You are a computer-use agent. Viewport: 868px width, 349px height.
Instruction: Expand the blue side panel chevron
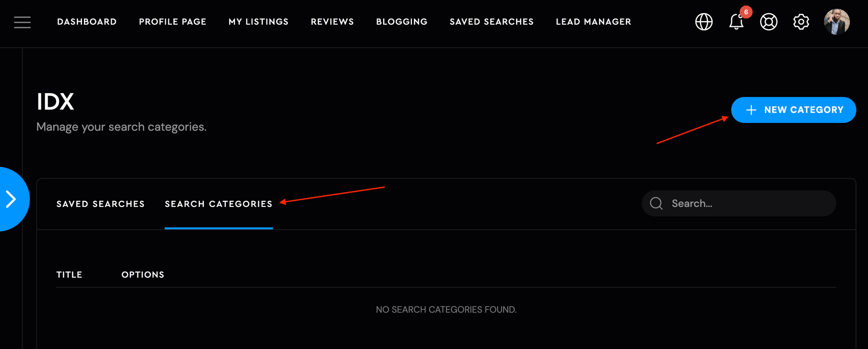click(12, 199)
